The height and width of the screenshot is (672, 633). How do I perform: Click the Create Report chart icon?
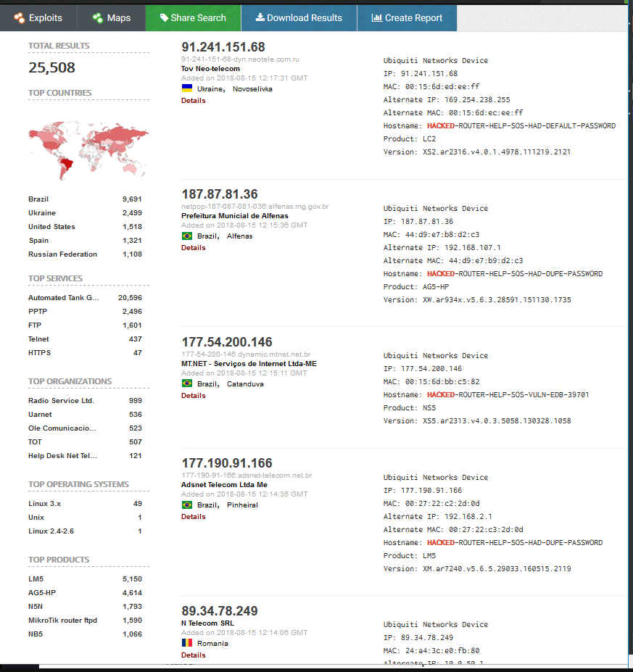(377, 17)
